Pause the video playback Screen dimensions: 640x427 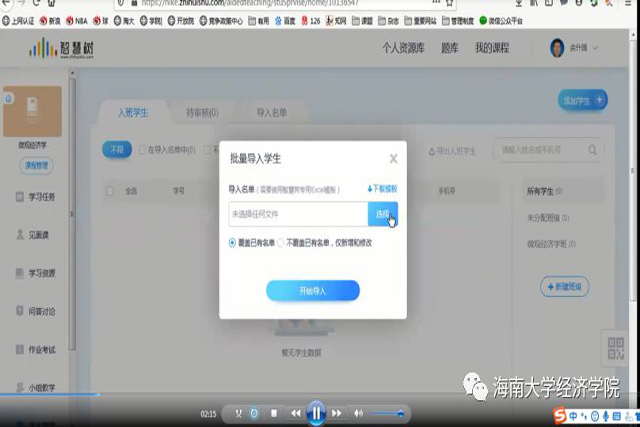[316, 412]
